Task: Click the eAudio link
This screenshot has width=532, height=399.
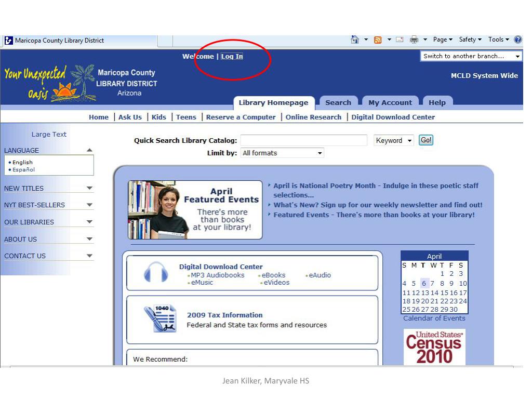Action: click(320, 275)
